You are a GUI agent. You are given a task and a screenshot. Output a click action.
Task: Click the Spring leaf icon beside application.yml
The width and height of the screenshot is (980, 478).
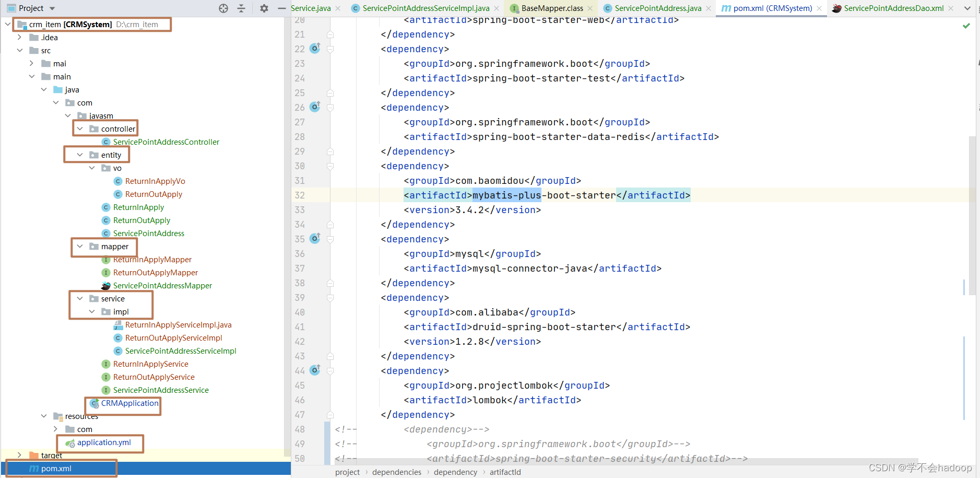click(x=70, y=442)
